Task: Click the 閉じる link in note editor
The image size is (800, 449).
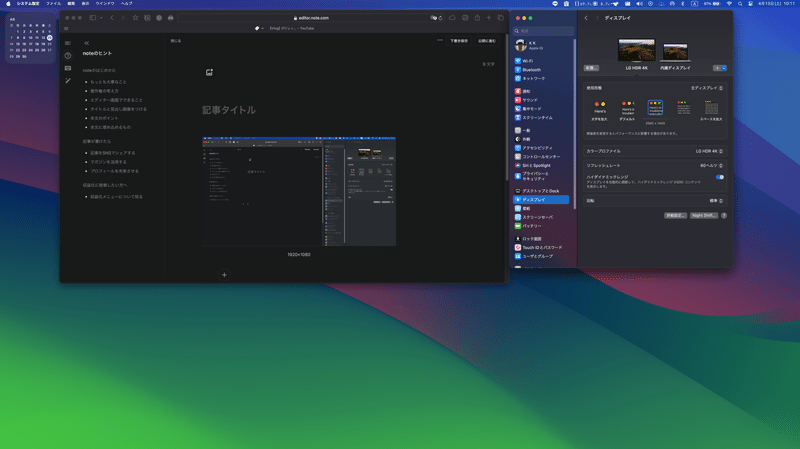Action: (x=176, y=41)
